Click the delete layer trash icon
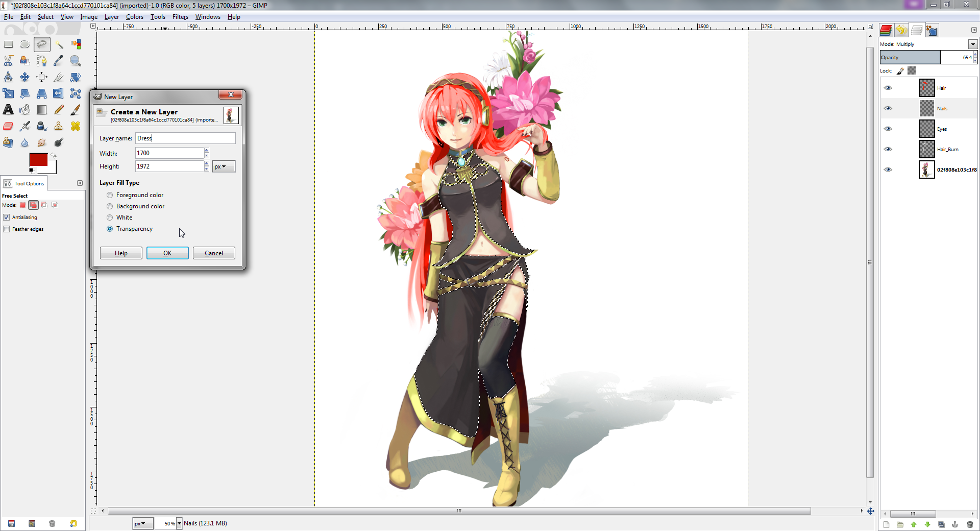The height and width of the screenshot is (531, 980). point(970,524)
